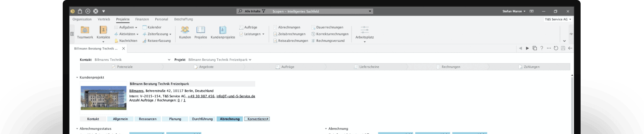Switch to the Beschaffung ribbon tab
This screenshot has height=134, width=644.
coord(183,19)
